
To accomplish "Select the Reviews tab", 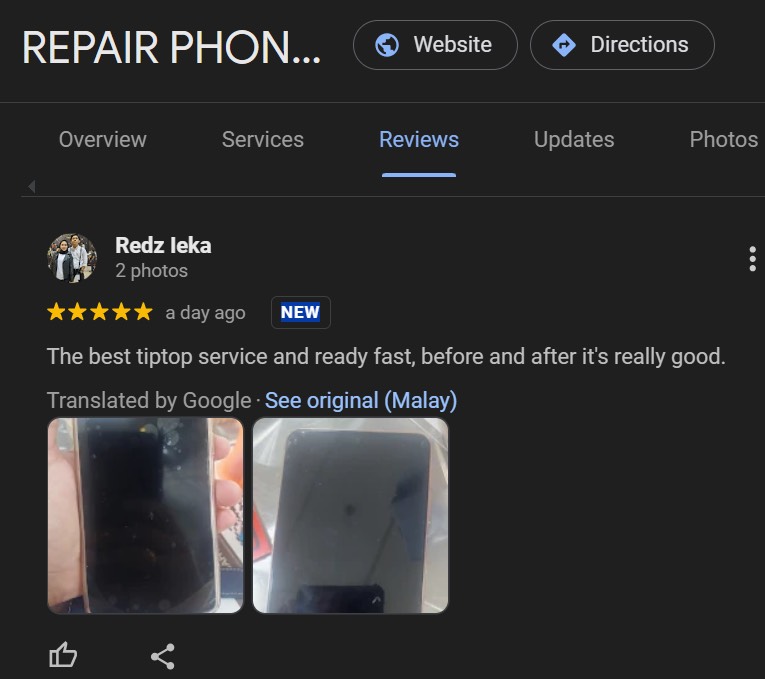I will pos(419,140).
